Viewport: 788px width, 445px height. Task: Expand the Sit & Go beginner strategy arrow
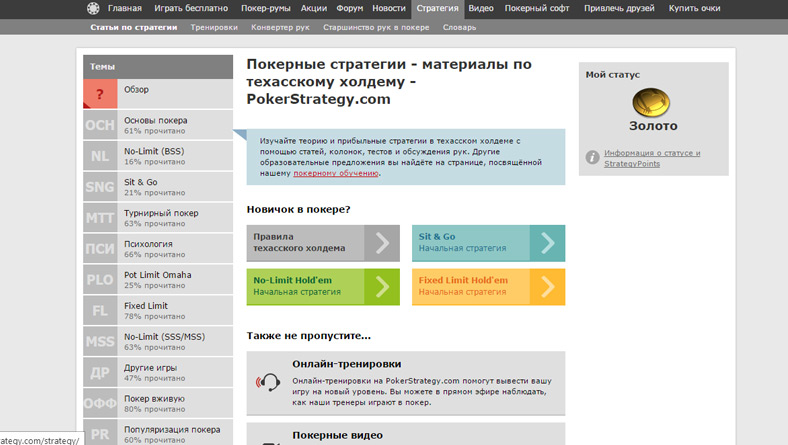pyautogui.click(x=546, y=243)
